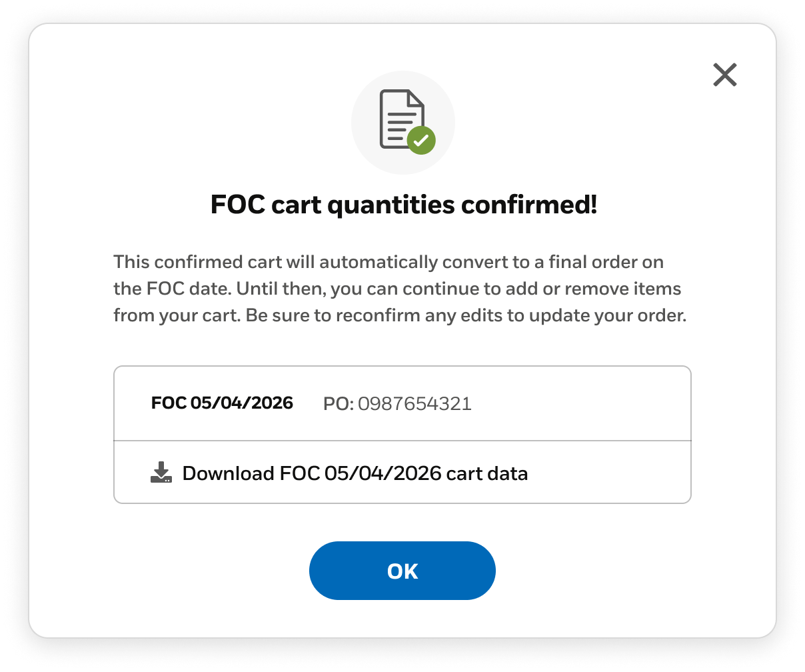Download FOC 05/04/2026 cart data
805x672 pixels.
click(355, 473)
